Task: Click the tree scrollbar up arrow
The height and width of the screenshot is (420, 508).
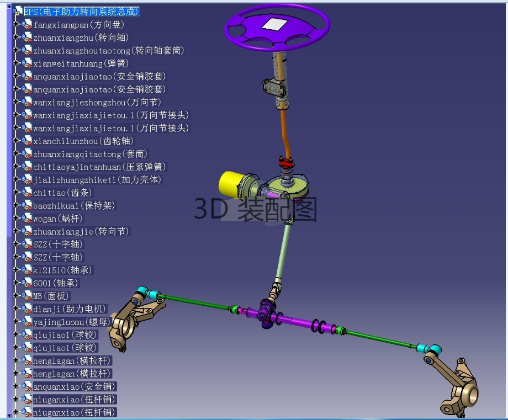Action: point(9,6)
